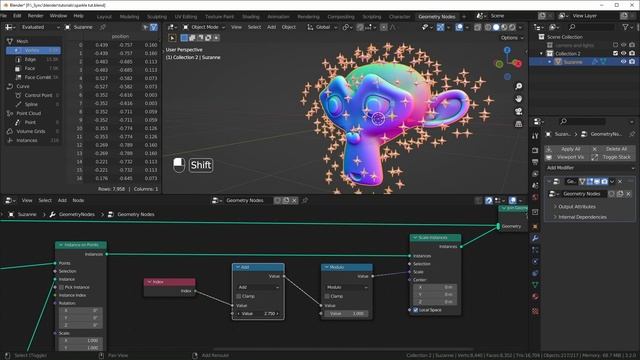
Task: Open the Object Mode dropdown
Action: (x=204, y=27)
